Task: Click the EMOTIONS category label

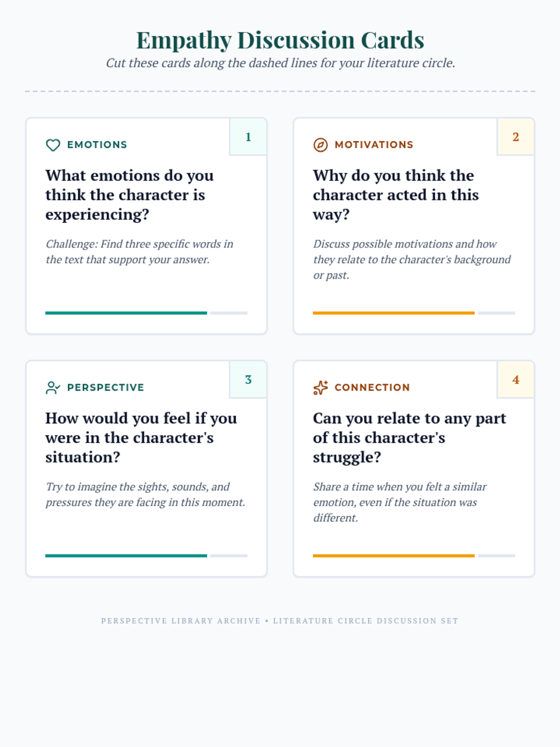Action: click(x=97, y=145)
